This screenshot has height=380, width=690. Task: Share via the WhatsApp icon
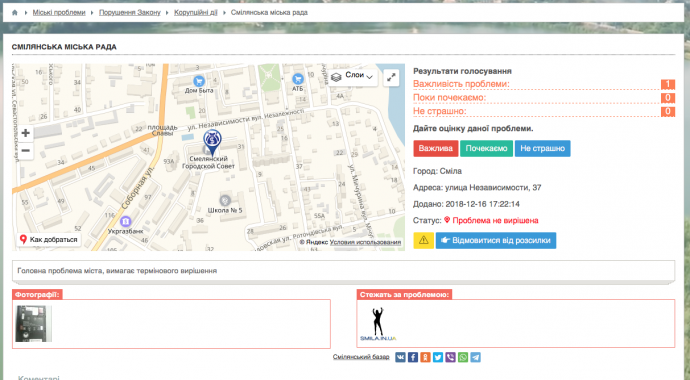[x=463, y=357]
